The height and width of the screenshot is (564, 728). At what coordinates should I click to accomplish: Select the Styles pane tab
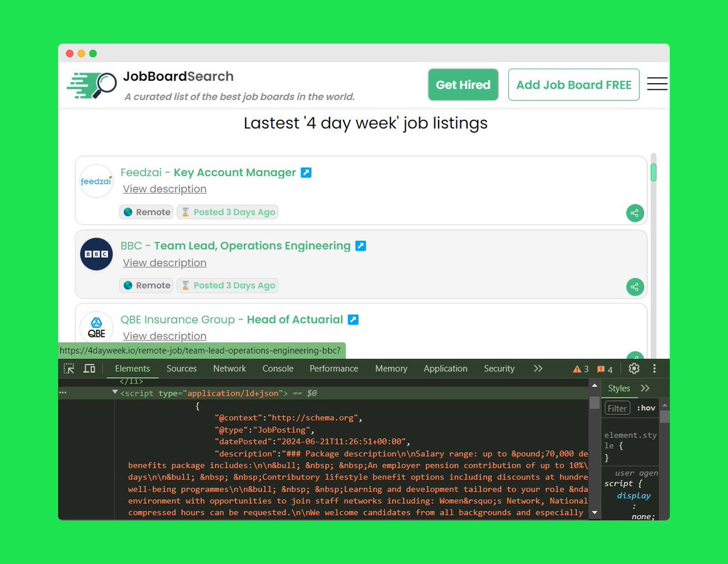pyautogui.click(x=619, y=388)
